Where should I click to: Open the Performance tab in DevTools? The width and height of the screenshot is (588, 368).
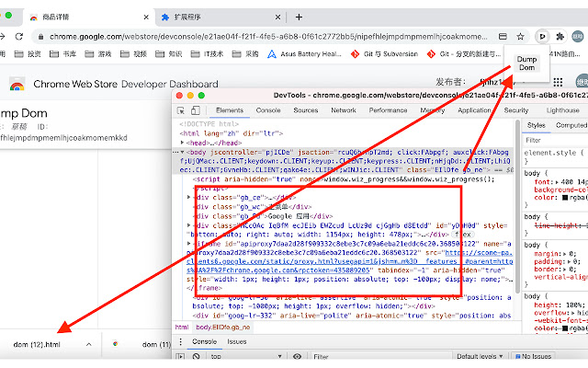pyautogui.click(x=388, y=110)
